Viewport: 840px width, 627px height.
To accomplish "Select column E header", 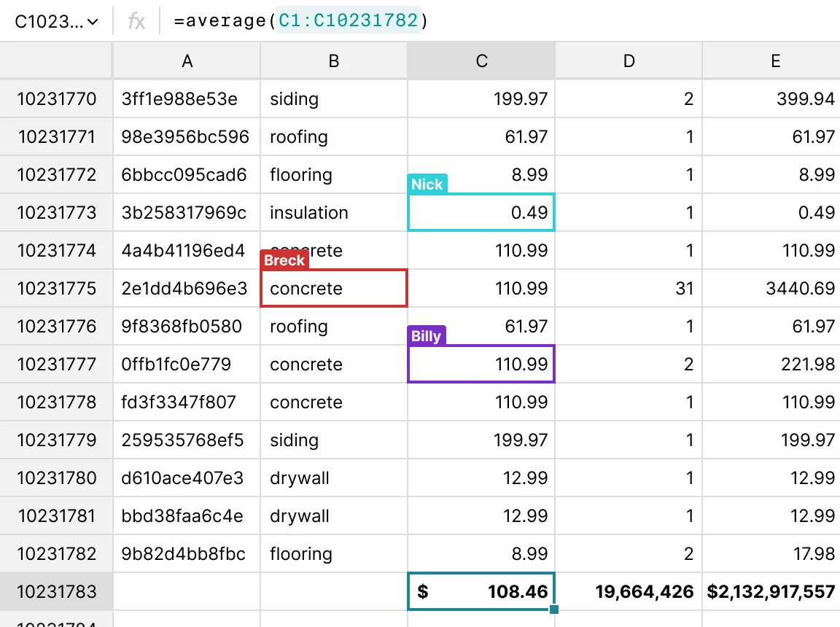I will pos(774,61).
